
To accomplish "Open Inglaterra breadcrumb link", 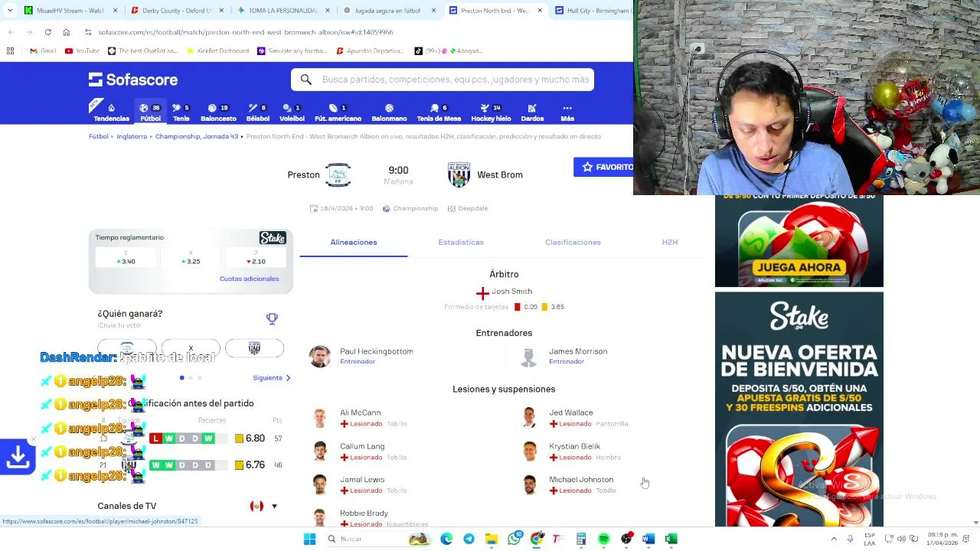I will tap(132, 136).
